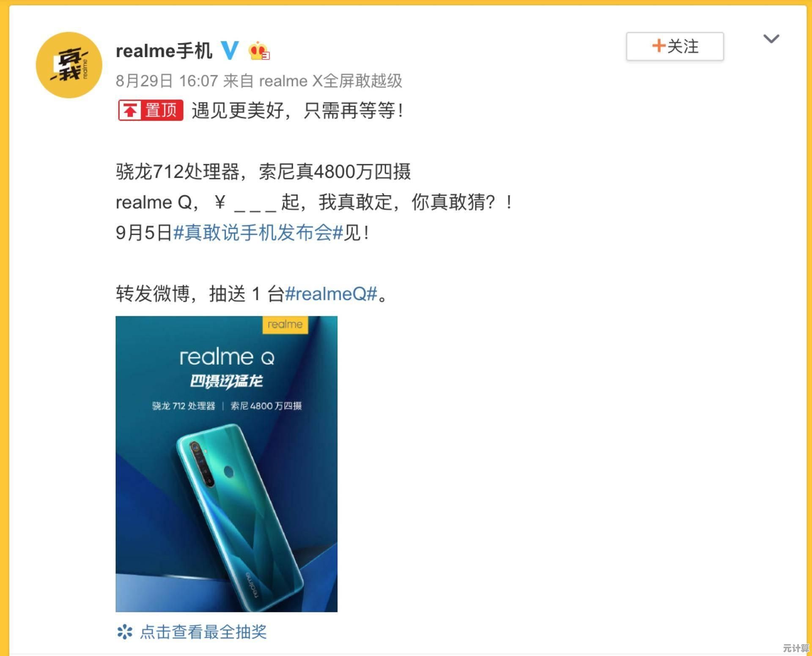Click the realme X全屏敢越级 source link
812x656 pixels.
pos(330,81)
